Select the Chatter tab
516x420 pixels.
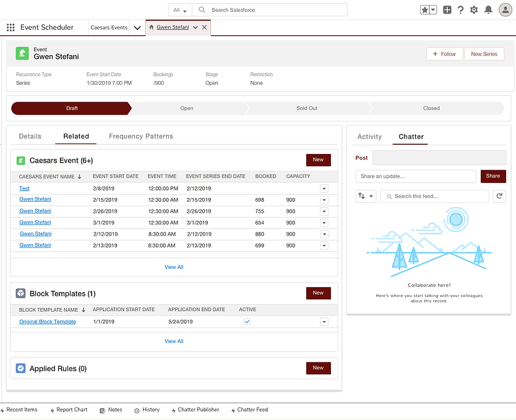[x=411, y=137]
